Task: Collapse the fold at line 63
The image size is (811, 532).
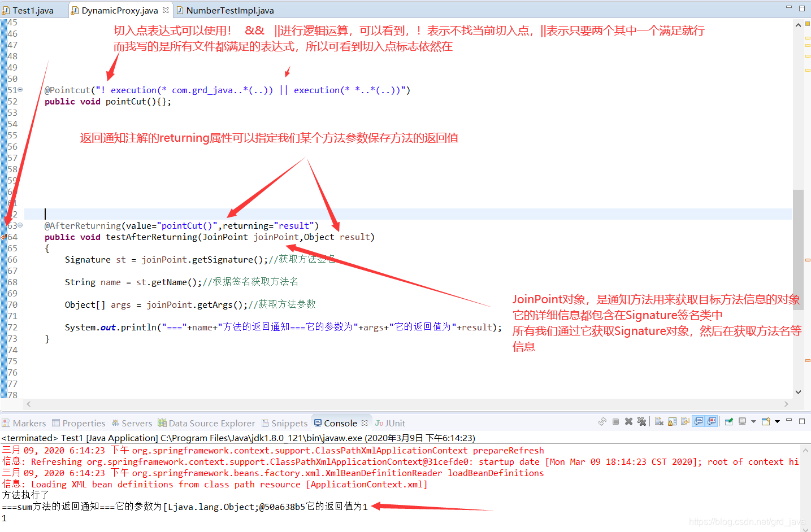Action: [x=20, y=225]
